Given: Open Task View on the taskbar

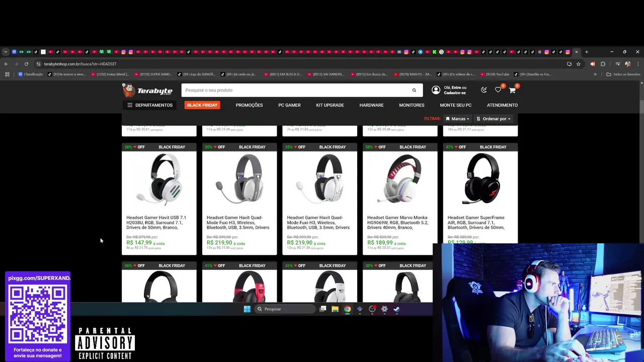Looking at the screenshot, I should tap(323, 309).
